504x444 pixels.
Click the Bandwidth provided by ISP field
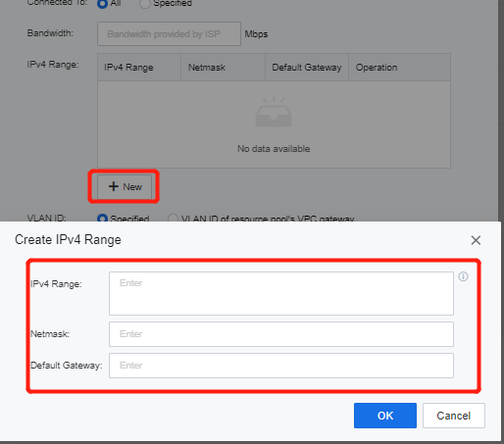[x=169, y=33]
